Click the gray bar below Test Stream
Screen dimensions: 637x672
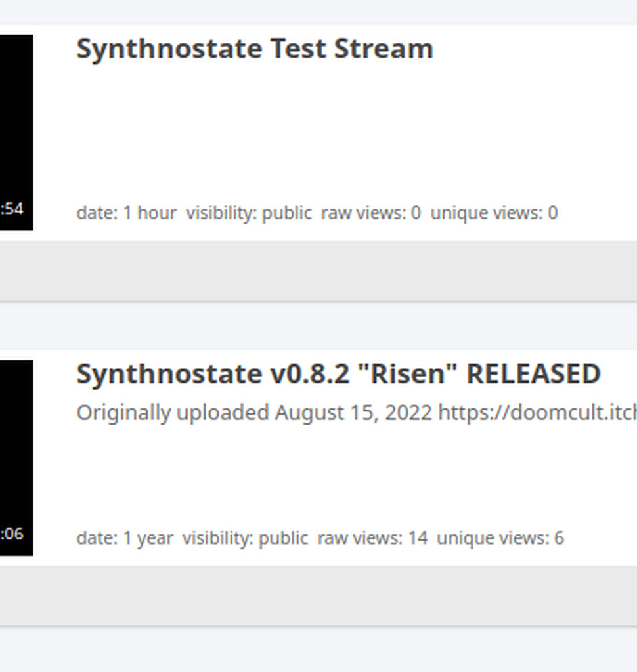click(318, 270)
